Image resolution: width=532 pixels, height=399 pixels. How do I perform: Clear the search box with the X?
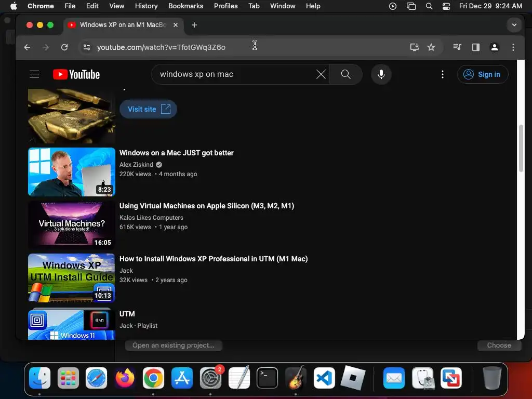point(321,74)
